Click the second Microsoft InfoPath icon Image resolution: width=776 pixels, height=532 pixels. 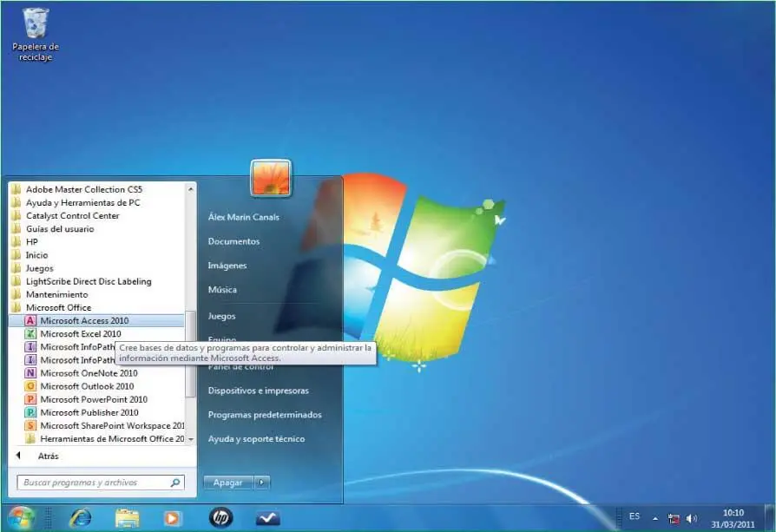coord(30,360)
